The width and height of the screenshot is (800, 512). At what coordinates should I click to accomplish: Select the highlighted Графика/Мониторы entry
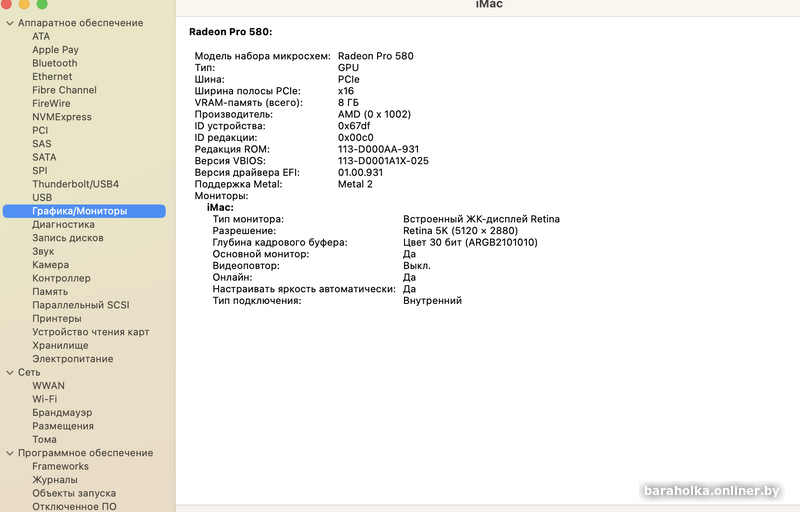tap(84, 211)
